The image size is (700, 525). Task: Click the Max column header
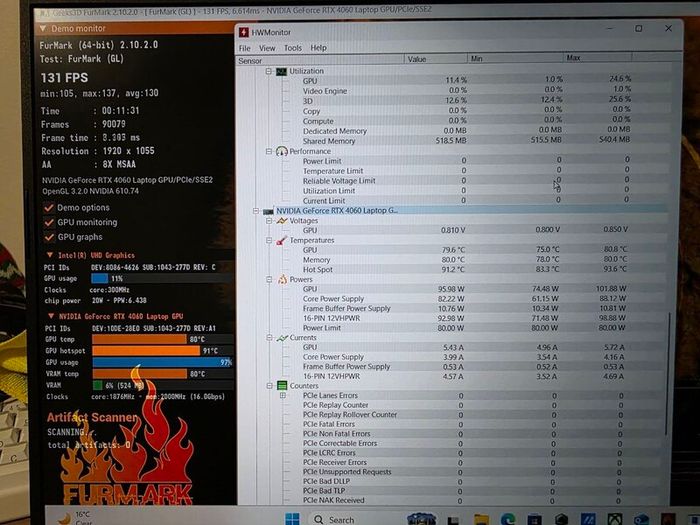click(598, 58)
